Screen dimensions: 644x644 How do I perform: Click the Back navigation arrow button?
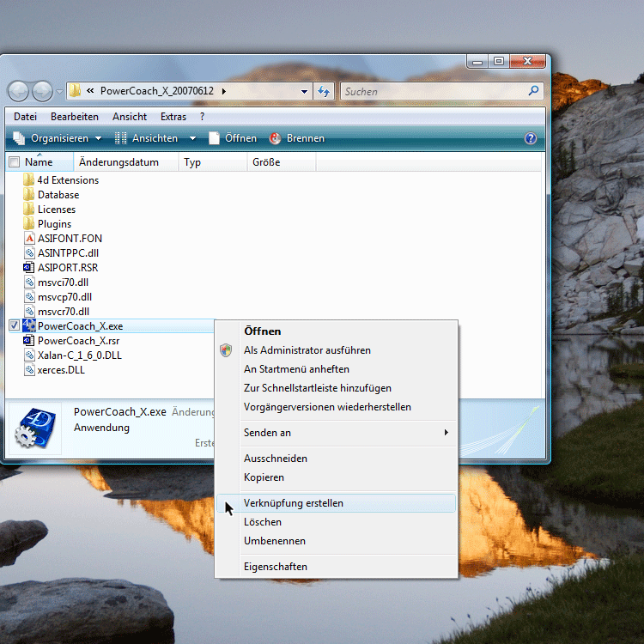click(18, 91)
